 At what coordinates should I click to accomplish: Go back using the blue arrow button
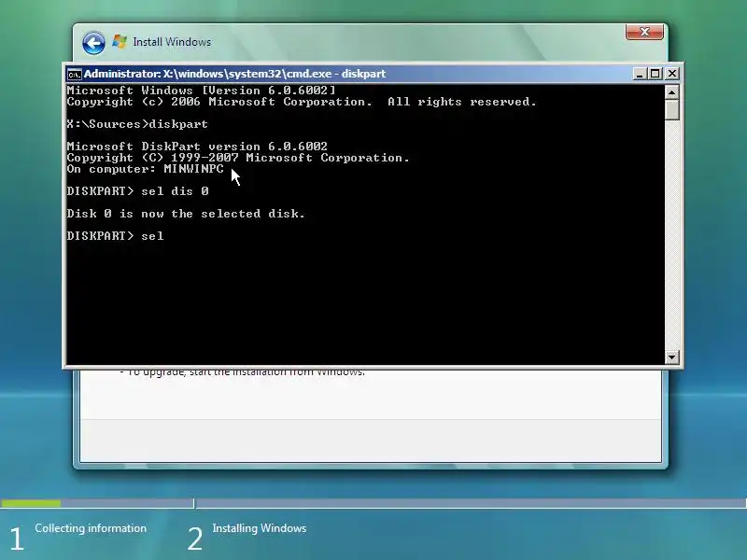click(x=93, y=43)
